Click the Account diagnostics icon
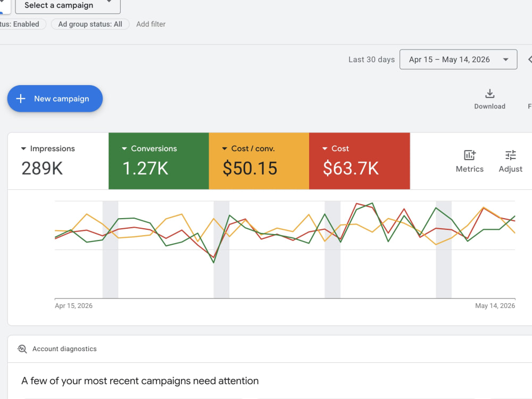 coord(22,349)
